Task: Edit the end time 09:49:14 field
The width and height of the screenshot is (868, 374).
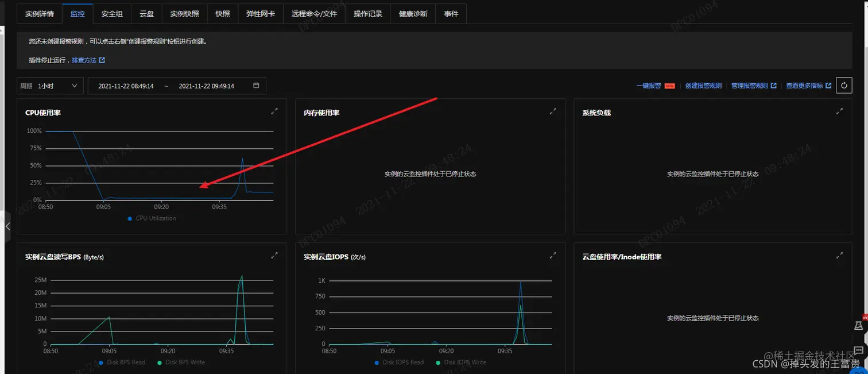Action: (207, 86)
